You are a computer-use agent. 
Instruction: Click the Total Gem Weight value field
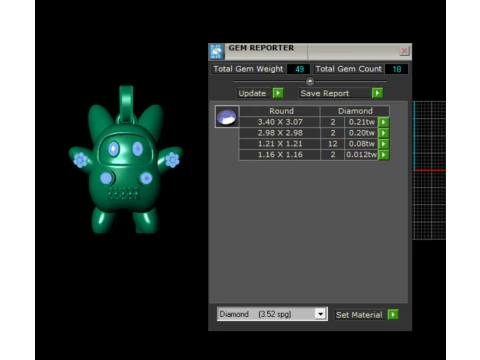coord(298,69)
